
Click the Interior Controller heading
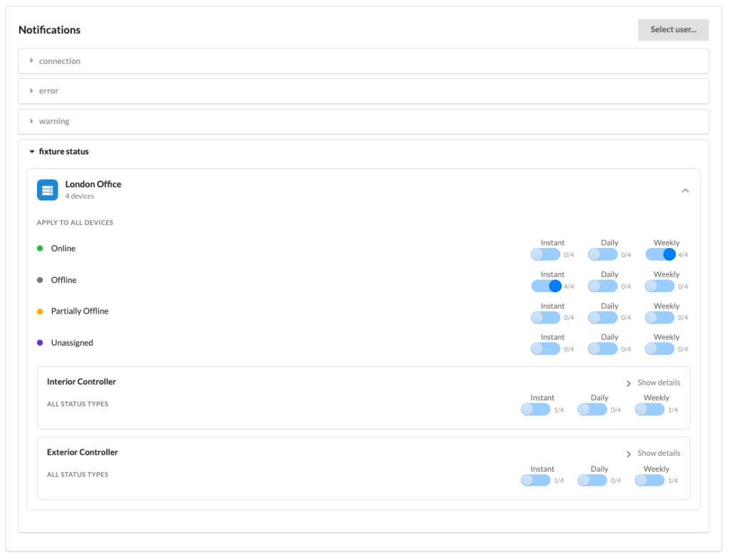pyautogui.click(x=81, y=382)
